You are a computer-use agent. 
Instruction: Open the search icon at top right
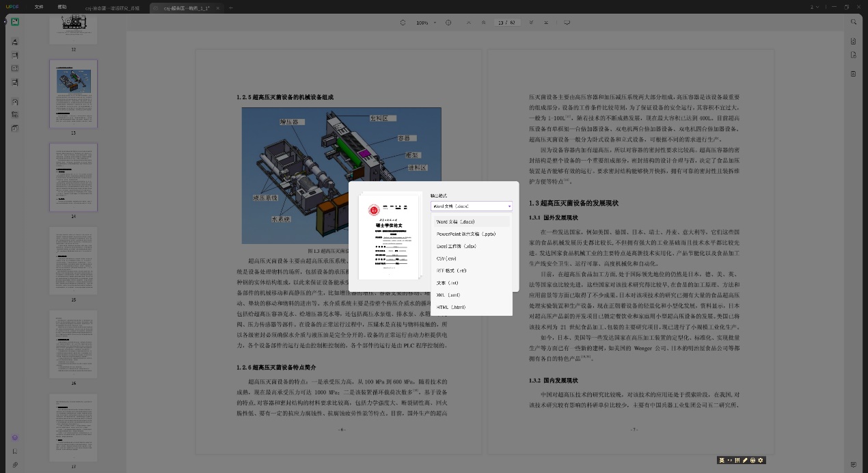coord(854,22)
